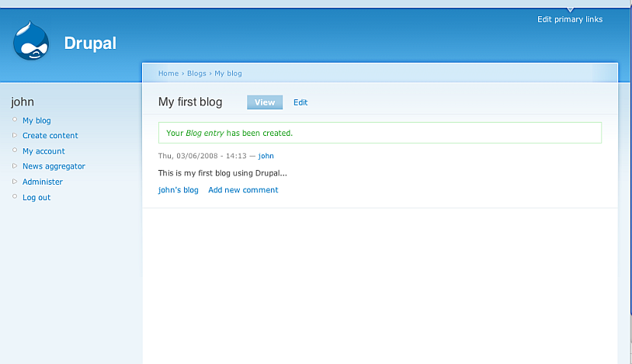Expand the triangle beside Create content
The height and width of the screenshot is (364, 632).
pos(15,135)
